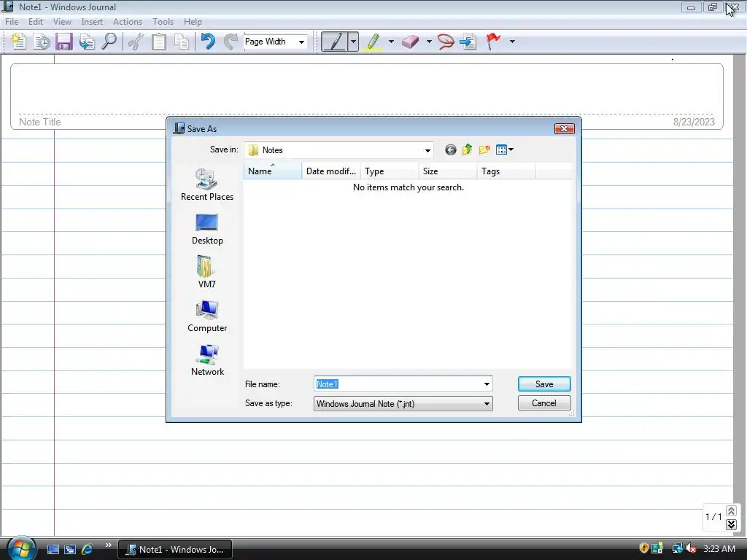Click the Find magnifier toolbar icon

(x=109, y=42)
